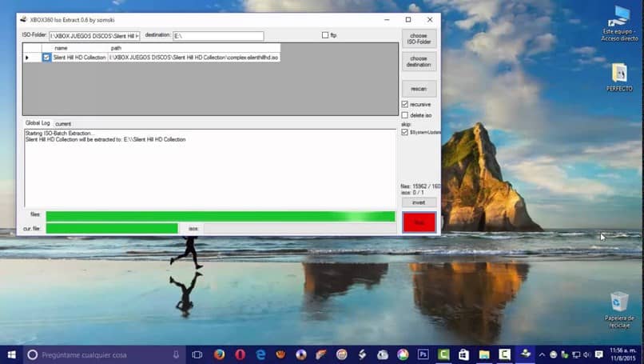Select the PERFECTO desktop file icon
Screen dimensions: 644x364
[619, 78]
